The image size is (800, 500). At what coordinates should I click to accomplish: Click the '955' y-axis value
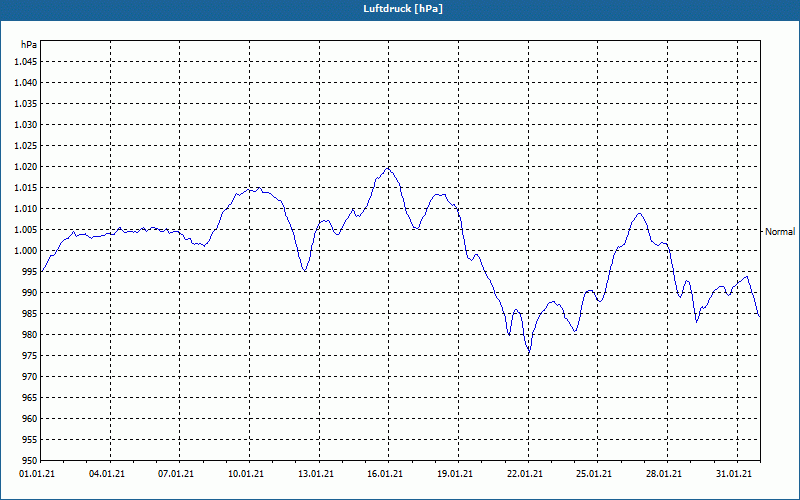pyautogui.click(x=30, y=440)
